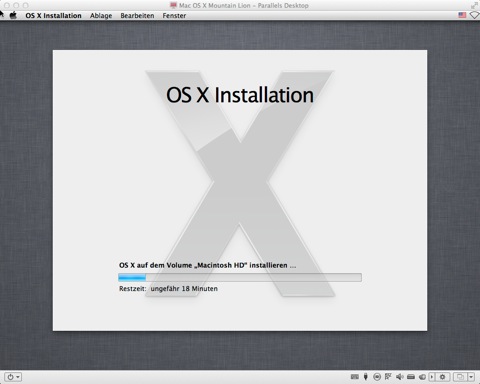480x384 pixels.
Task: Open virtual machine configuration gear
Action: (x=442, y=377)
